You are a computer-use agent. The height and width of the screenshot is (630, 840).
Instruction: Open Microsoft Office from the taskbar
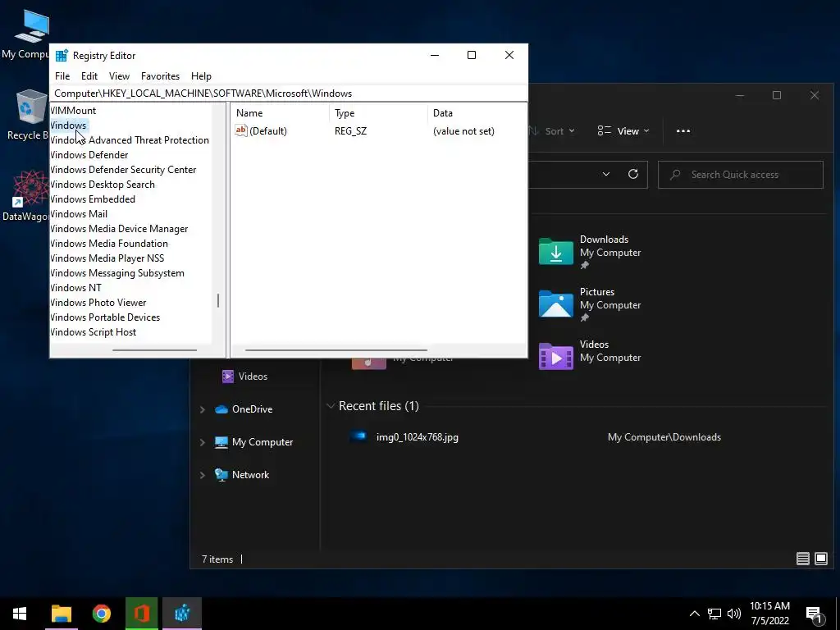[141, 614]
